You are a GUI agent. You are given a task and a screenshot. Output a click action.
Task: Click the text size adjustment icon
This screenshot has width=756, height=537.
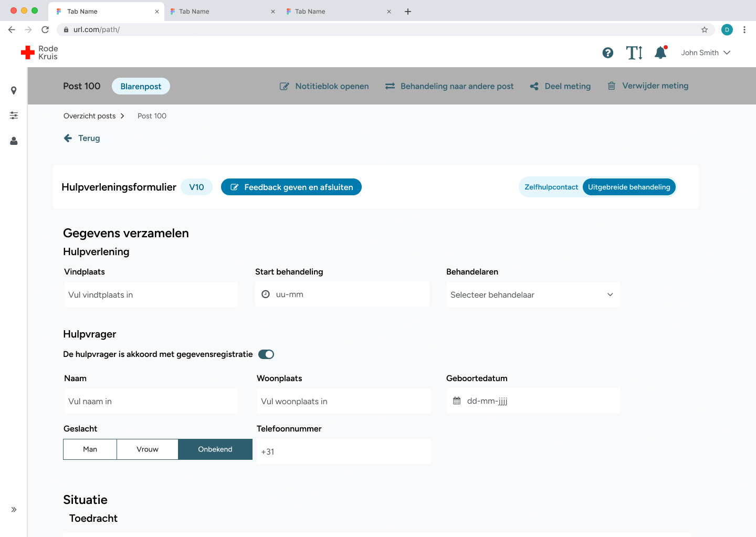pyautogui.click(x=634, y=52)
